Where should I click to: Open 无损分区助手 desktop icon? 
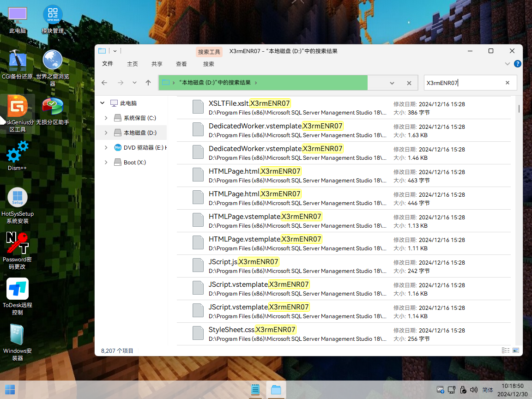click(x=53, y=111)
